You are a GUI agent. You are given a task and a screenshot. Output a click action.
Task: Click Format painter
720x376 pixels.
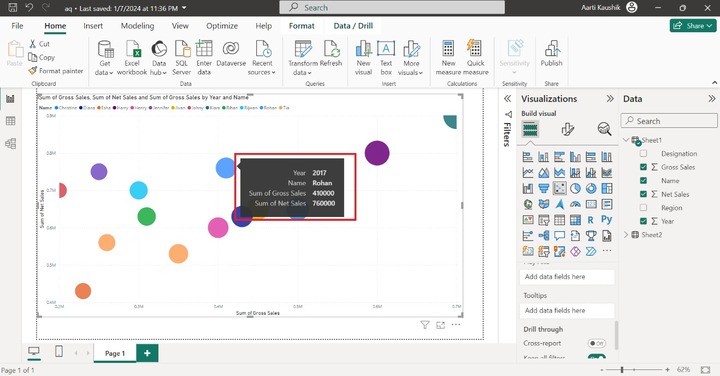56,71
